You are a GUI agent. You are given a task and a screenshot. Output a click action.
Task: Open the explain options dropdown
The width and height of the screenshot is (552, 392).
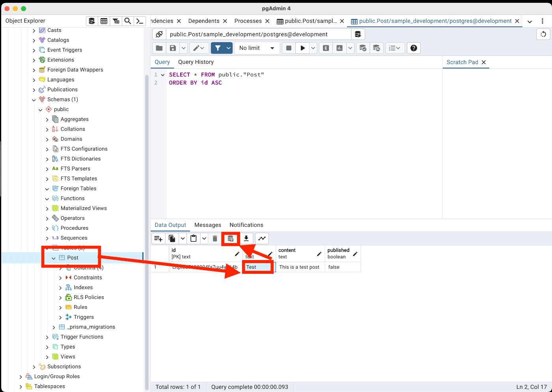[350, 48]
